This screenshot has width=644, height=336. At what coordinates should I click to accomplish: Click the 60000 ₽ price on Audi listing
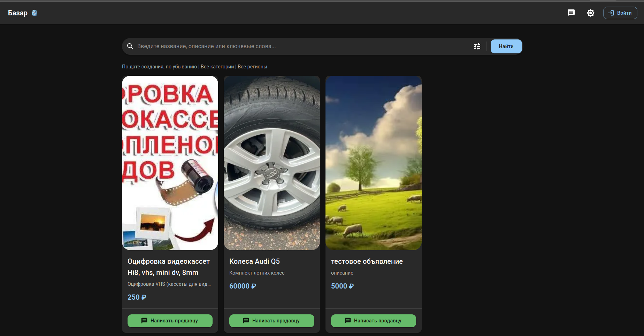tap(243, 286)
